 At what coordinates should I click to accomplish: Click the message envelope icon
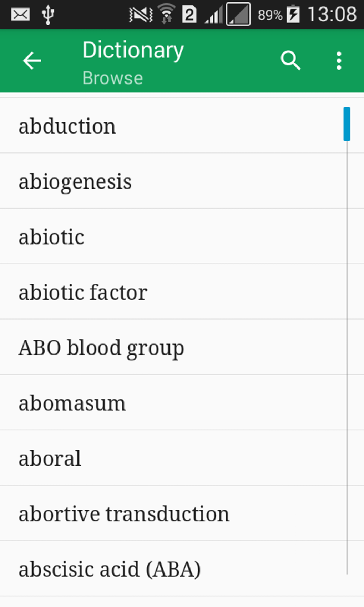[20, 14]
